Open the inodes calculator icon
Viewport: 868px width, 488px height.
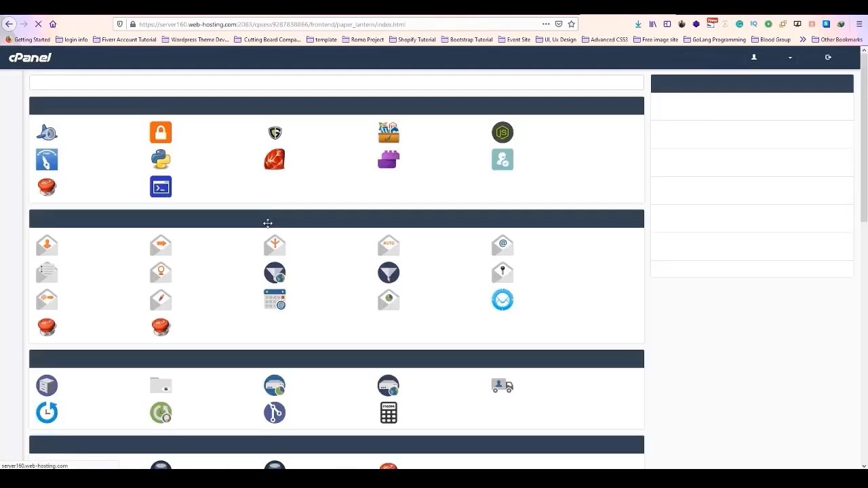click(x=389, y=413)
